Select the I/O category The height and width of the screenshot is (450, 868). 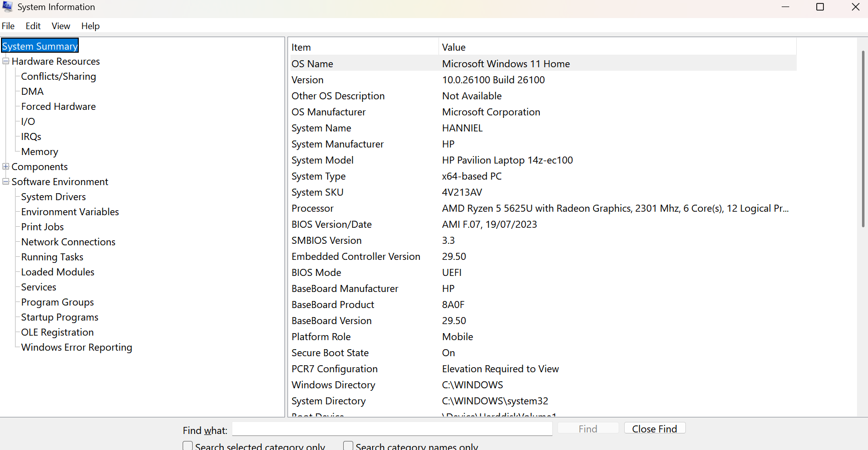point(28,121)
